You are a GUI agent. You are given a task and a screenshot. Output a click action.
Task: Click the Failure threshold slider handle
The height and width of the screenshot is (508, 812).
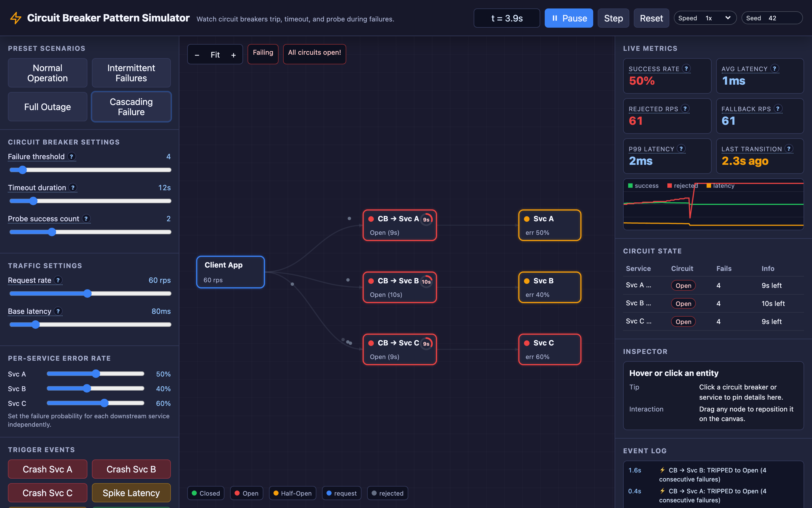[x=22, y=170]
